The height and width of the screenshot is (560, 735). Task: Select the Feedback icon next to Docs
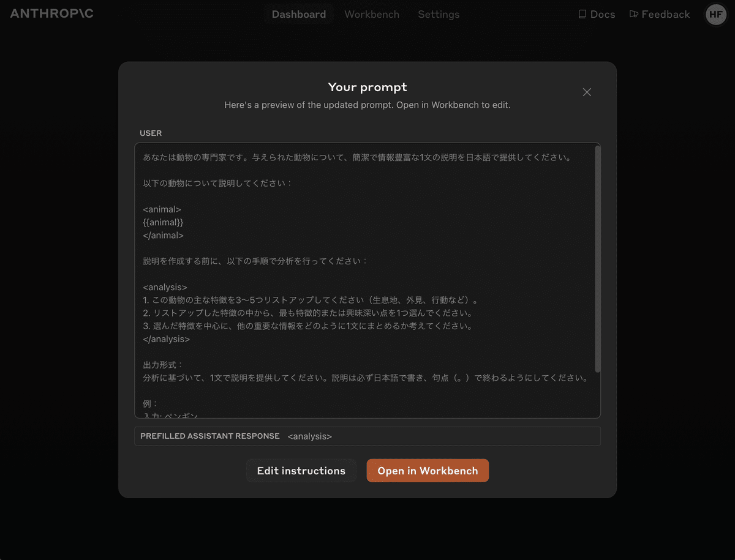[x=633, y=13]
